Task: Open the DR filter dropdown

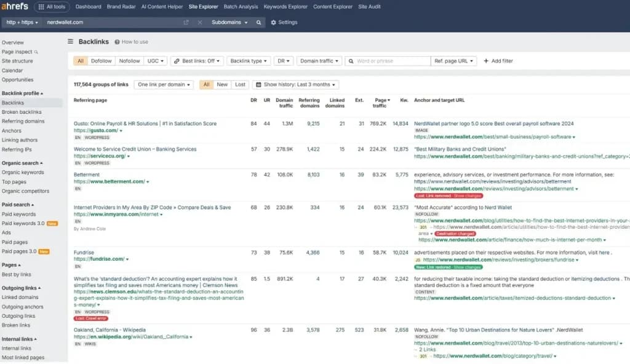Action: (x=283, y=61)
